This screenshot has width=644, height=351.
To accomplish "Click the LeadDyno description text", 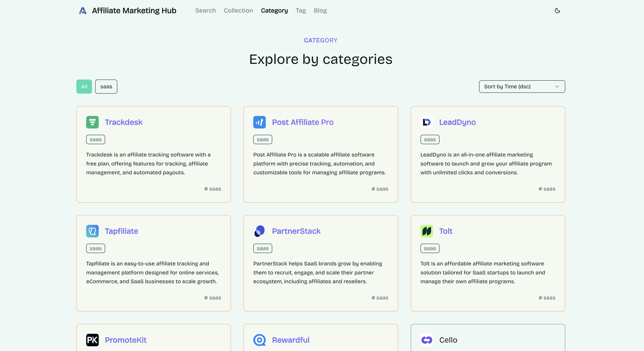I will click(486, 164).
